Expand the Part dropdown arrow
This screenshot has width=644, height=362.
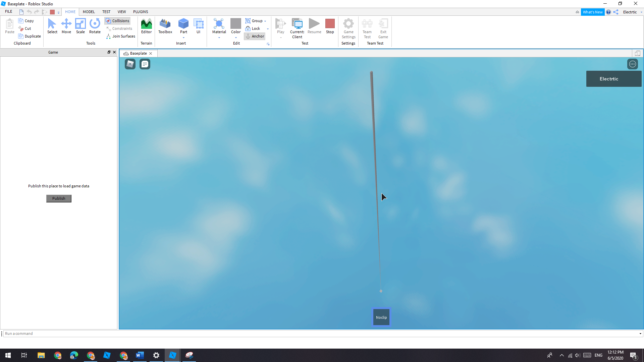click(x=183, y=38)
